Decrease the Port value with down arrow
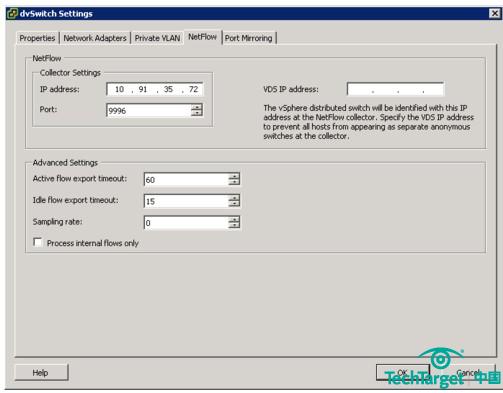Image resolution: width=503 pixels, height=393 pixels. point(197,113)
